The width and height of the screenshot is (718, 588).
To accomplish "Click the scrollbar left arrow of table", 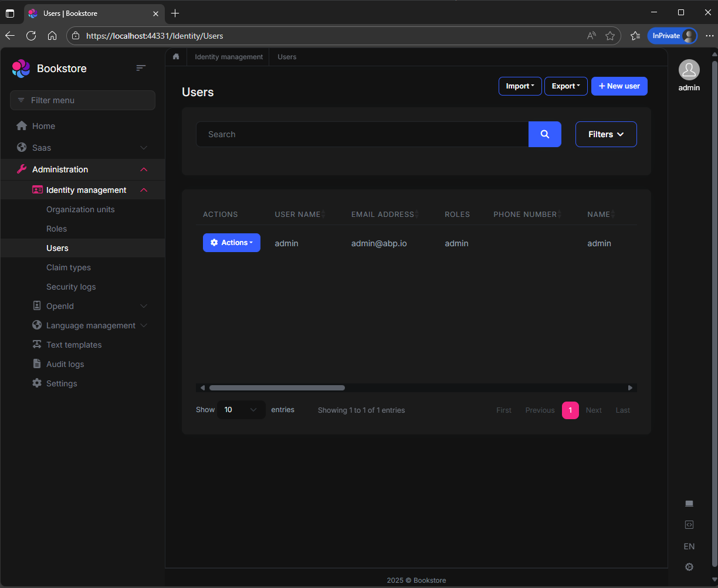I will 202,388.
